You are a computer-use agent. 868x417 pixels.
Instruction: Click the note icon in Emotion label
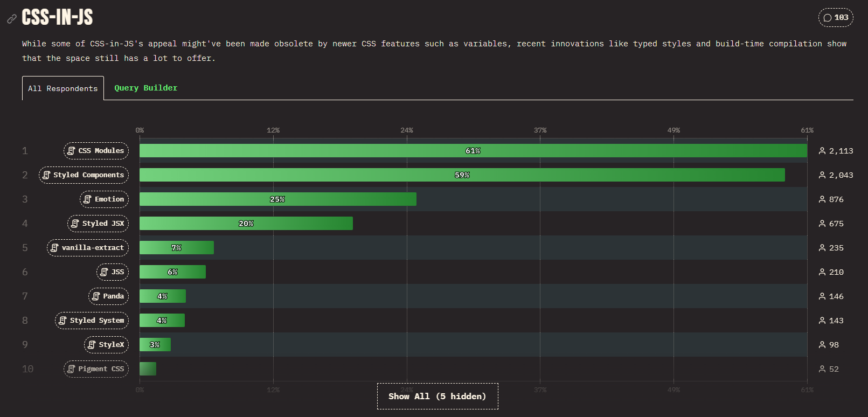[x=87, y=199]
